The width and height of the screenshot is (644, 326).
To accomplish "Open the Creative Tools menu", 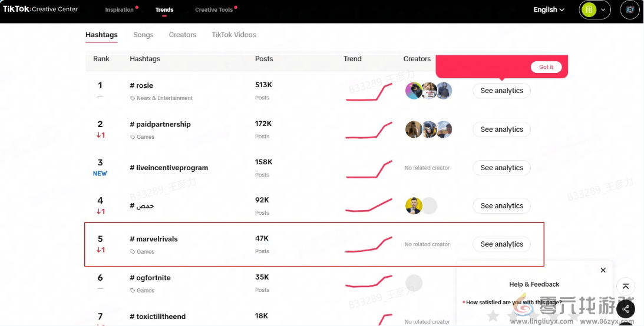I will [214, 10].
